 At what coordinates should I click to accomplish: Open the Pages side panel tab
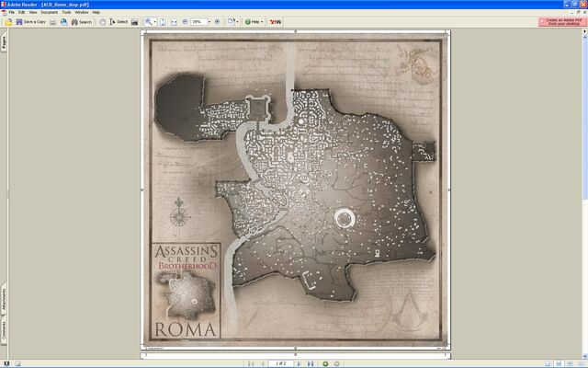(x=4, y=41)
